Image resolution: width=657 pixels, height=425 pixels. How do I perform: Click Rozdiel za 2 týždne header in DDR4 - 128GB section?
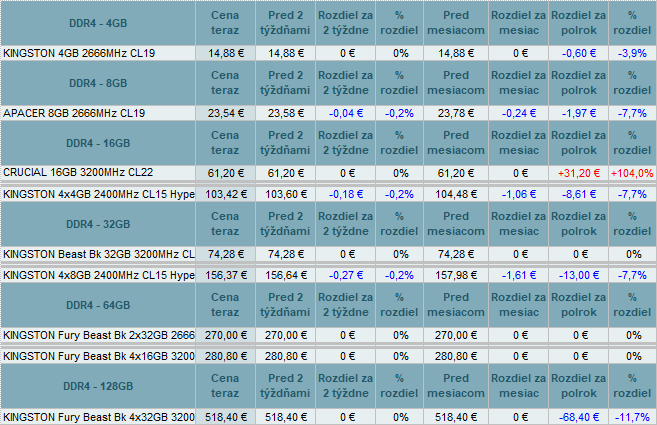[x=346, y=386]
